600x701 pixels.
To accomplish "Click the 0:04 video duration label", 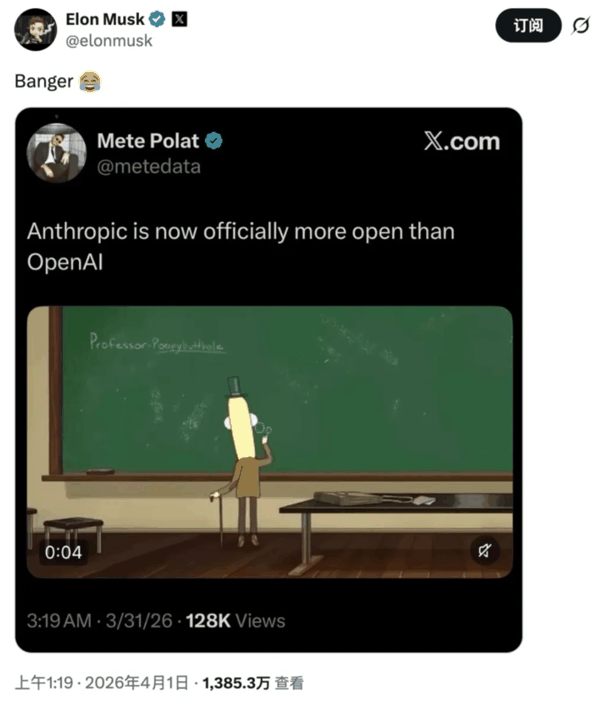I will [x=63, y=553].
